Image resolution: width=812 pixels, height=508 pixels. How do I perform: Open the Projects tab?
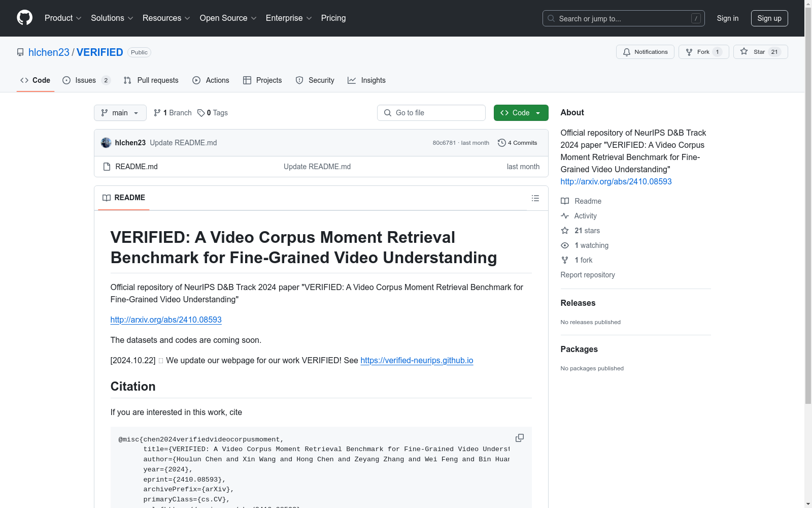tap(262, 80)
